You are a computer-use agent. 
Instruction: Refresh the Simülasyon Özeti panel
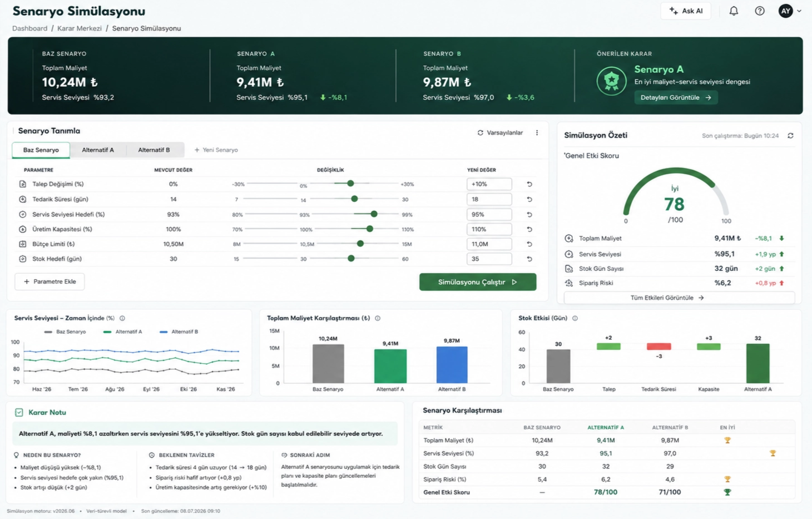[790, 136]
